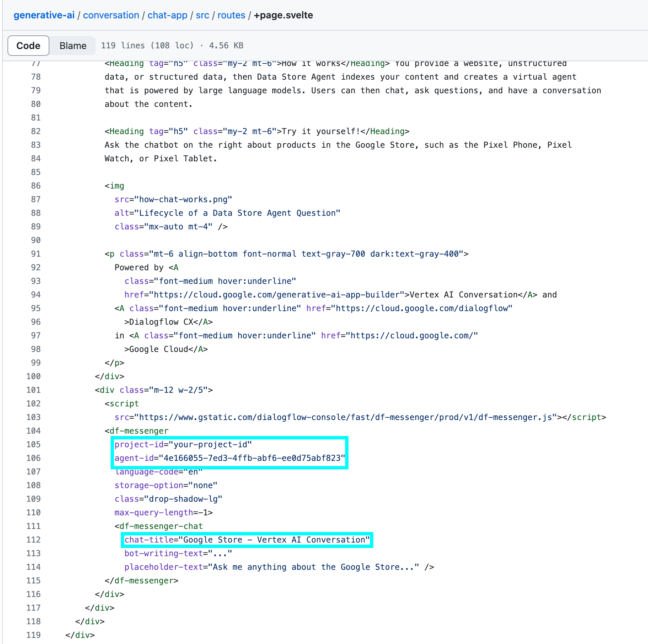Image resolution: width=648 pixels, height=644 pixels.
Task: Click the 'about the content.' text
Action: coord(149,104)
